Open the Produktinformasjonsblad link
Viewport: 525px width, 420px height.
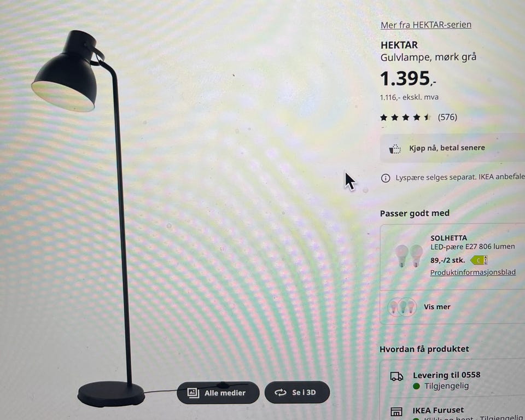pyautogui.click(x=472, y=272)
